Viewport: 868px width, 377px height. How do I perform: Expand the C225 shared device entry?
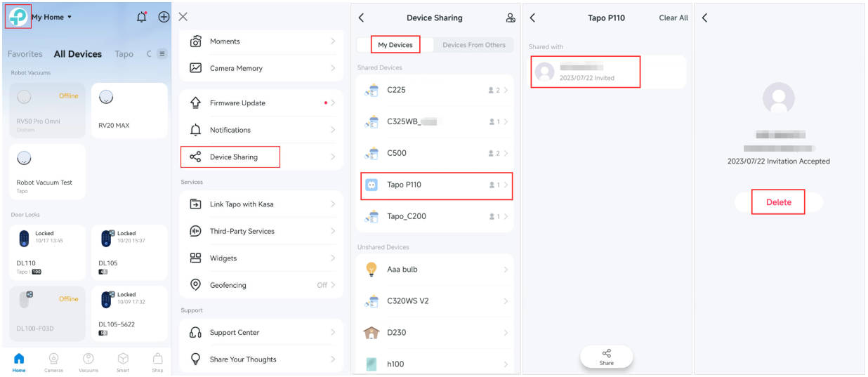coord(436,90)
